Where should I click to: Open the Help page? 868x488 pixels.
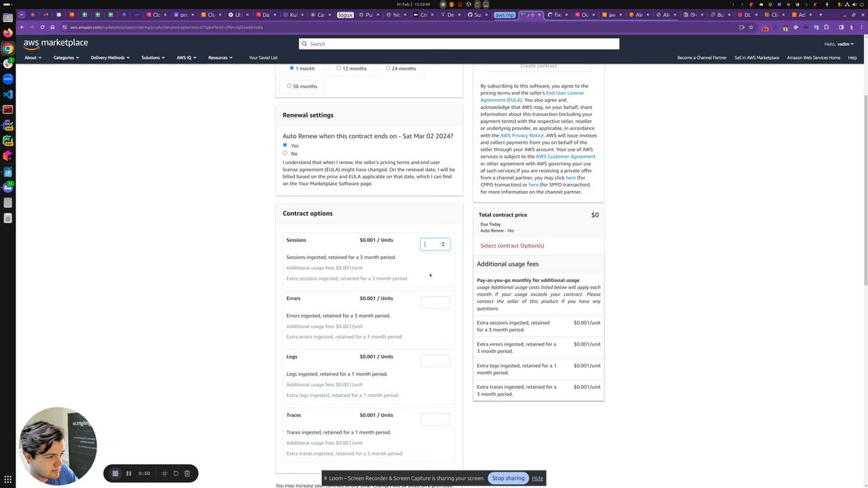pyautogui.click(x=852, y=58)
